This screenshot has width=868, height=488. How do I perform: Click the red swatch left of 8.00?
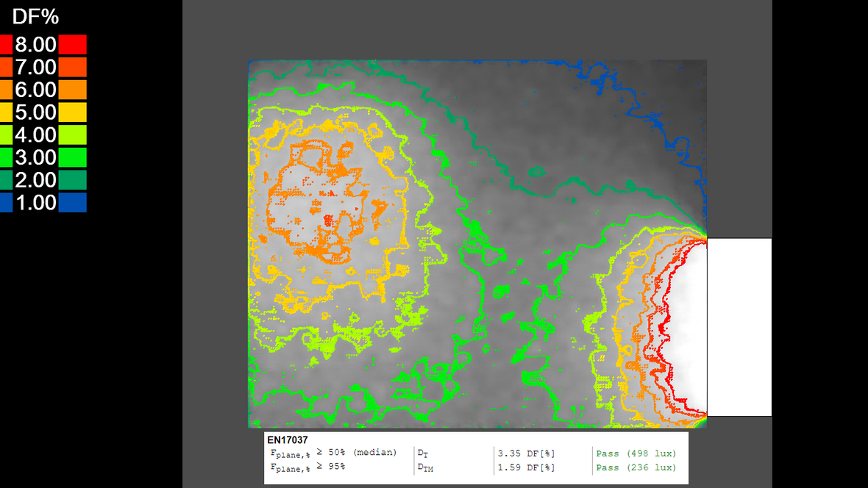[x=6, y=45]
